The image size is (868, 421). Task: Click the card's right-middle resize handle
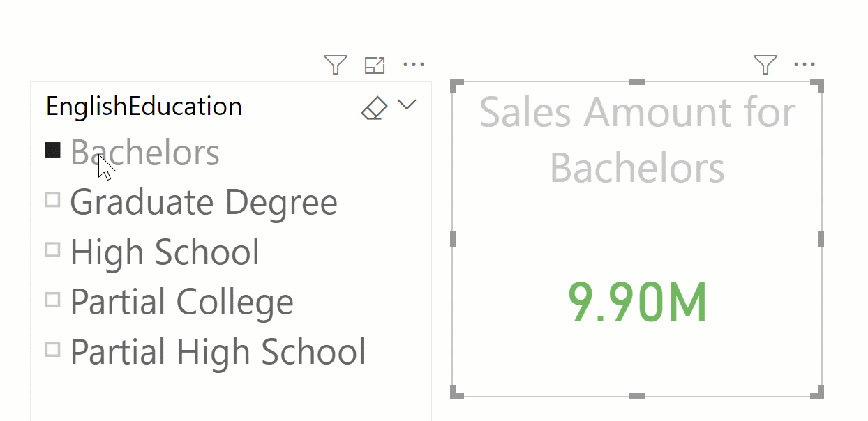point(821,239)
